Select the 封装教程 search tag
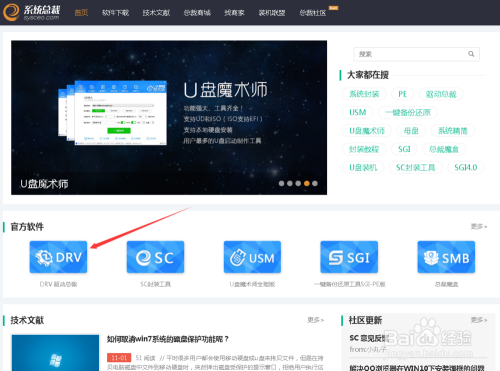Viewport: 500px width, 371px height. click(x=364, y=149)
